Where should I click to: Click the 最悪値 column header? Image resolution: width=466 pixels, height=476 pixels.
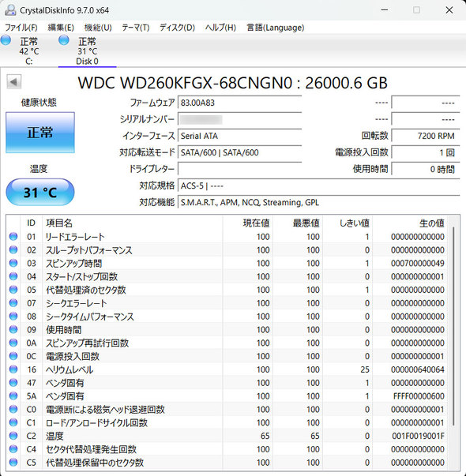pyautogui.click(x=298, y=223)
